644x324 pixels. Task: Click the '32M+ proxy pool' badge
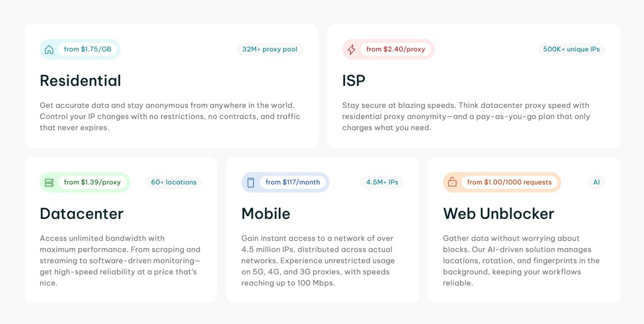tap(270, 49)
